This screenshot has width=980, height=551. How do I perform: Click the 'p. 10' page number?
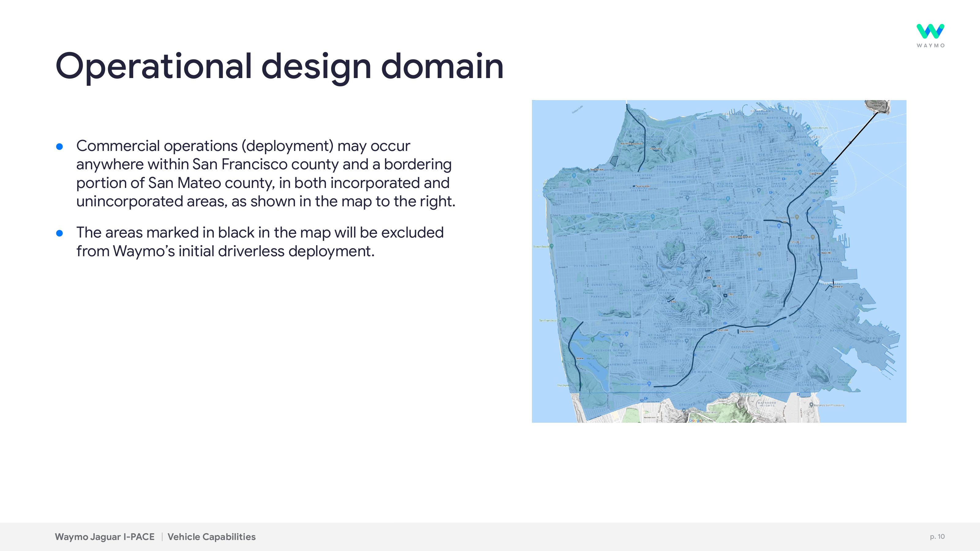tap(937, 537)
